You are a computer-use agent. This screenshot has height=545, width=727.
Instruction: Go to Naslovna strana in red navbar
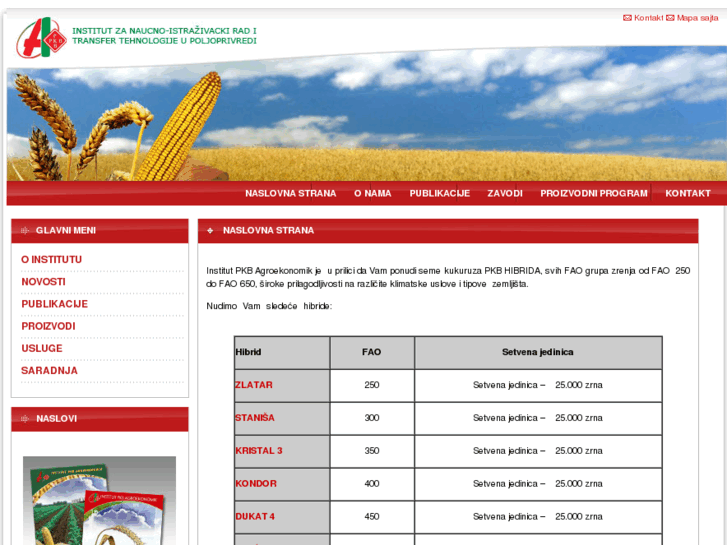291,193
